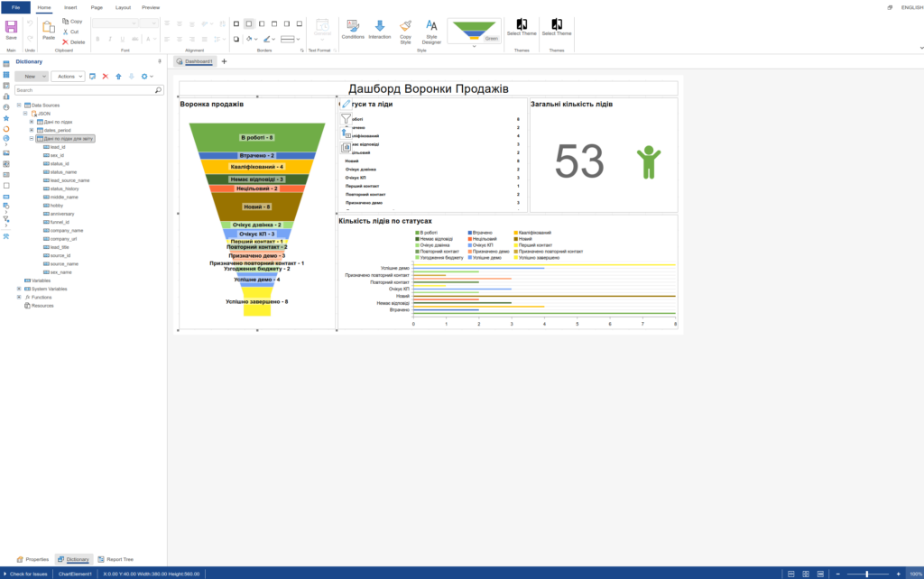The width and height of the screenshot is (924, 579).
Task: Collapse the Data Sources tree node
Action: tap(19, 105)
